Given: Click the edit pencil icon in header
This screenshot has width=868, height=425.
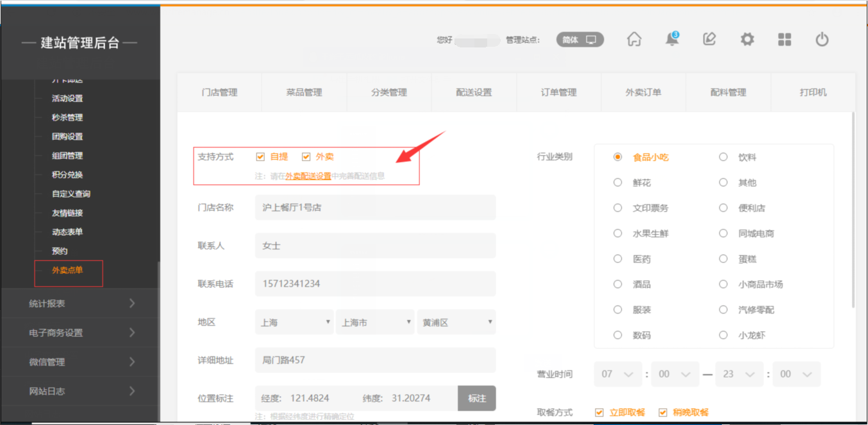Looking at the screenshot, I should pyautogui.click(x=709, y=40).
